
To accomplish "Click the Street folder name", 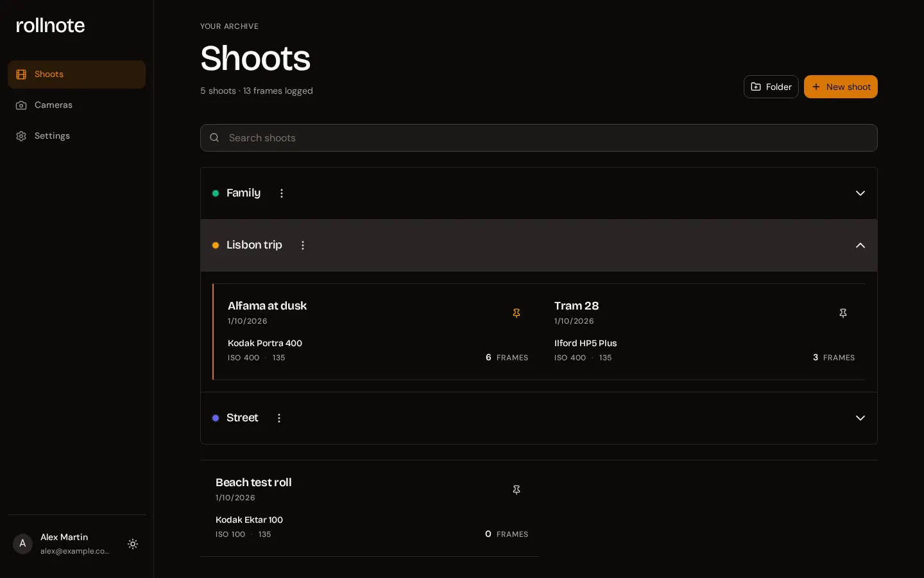I will [242, 417].
